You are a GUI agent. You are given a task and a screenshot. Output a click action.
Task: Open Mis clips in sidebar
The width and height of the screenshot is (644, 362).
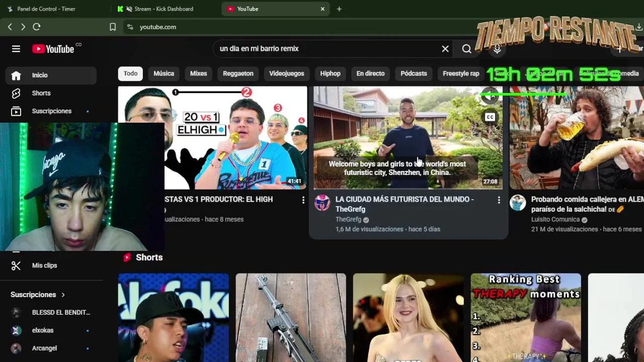pyautogui.click(x=51, y=265)
